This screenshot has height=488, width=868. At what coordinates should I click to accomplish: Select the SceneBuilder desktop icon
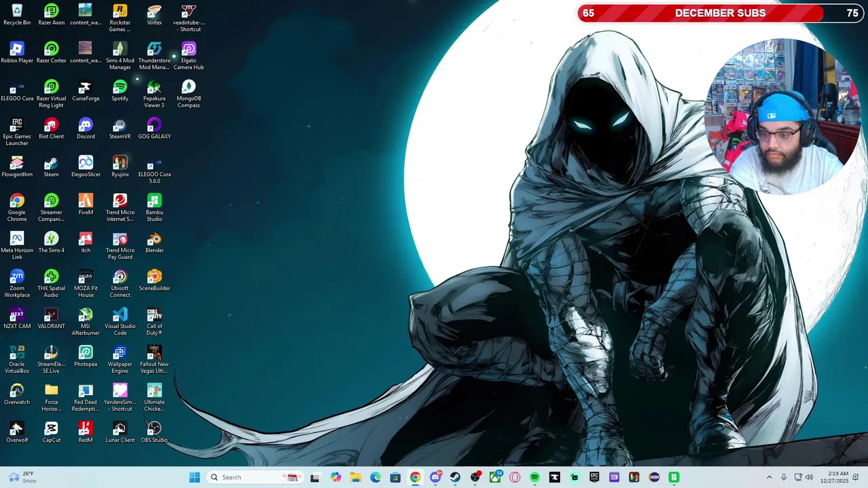[155, 281]
